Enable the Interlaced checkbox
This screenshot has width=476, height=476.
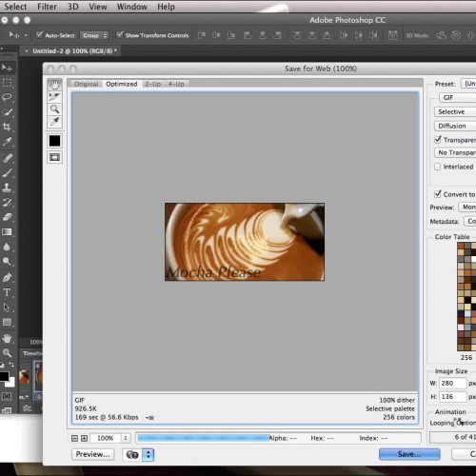(438, 167)
